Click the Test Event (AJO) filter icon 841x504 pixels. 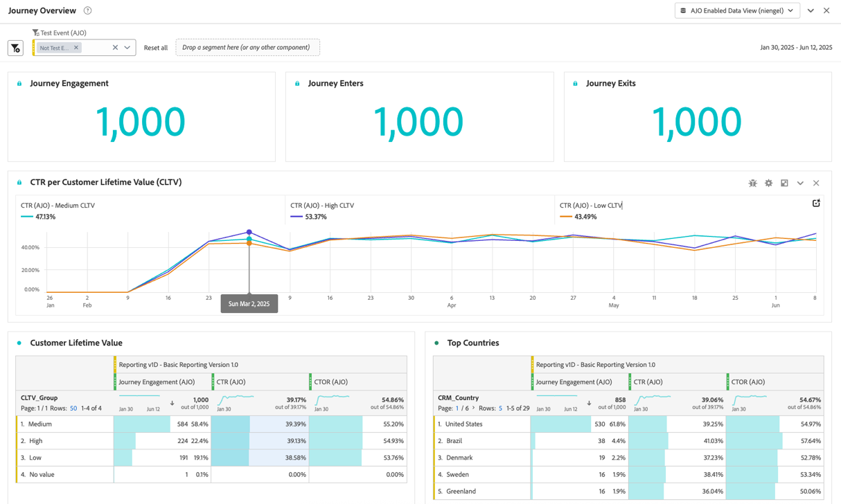[36, 32]
